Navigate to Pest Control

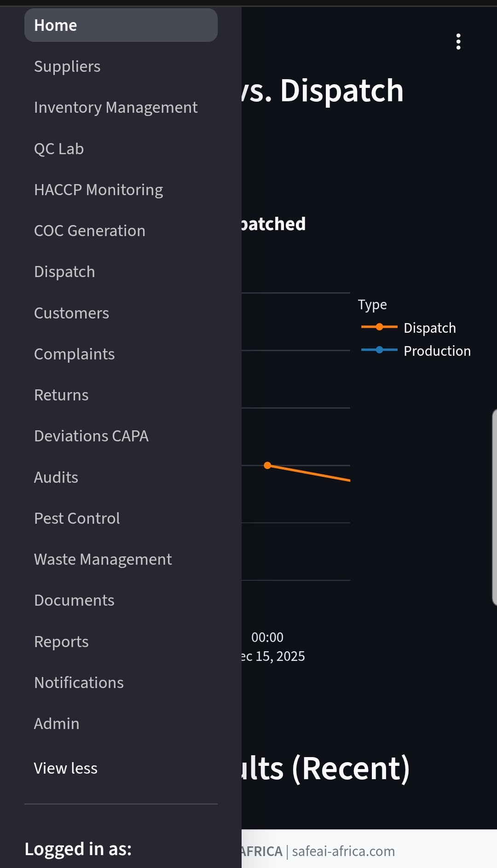pyautogui.click(x=77, y=518)
